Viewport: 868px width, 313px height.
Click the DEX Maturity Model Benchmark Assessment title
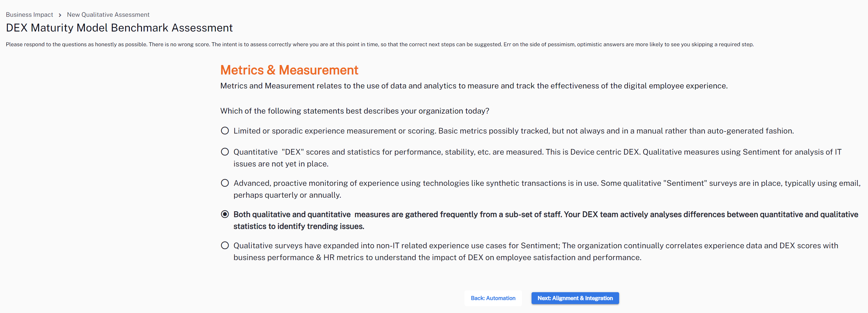point(119,28)
